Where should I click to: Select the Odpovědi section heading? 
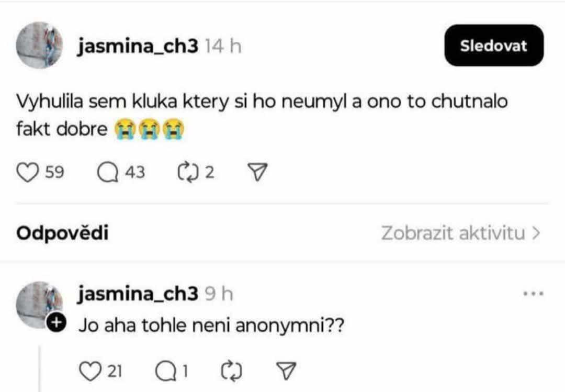click(x=62, y=233)
